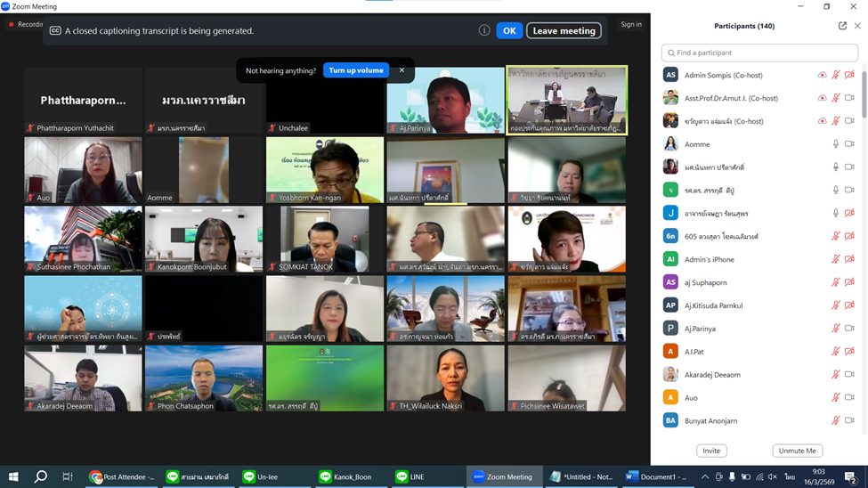Viewport: 868px width, 488px height.
Task: Click the closed captioning CC icon
Action: [x=55, y=30]
